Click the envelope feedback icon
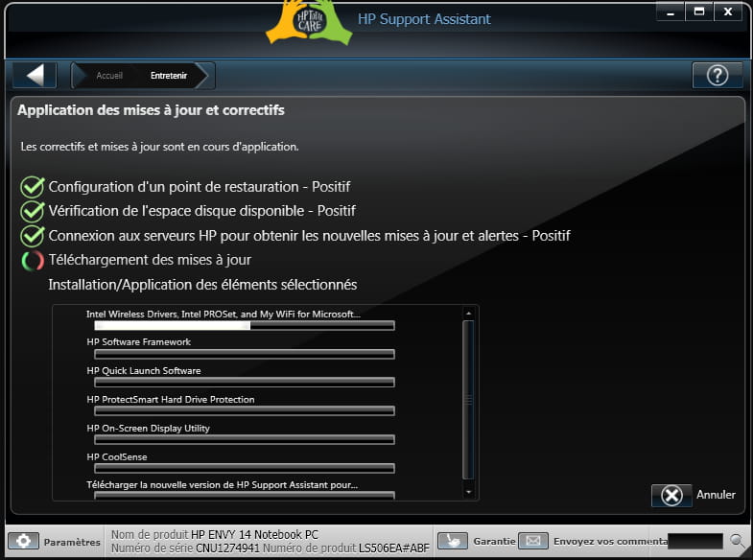The image size is (753, 560). [x=533, y=541]
